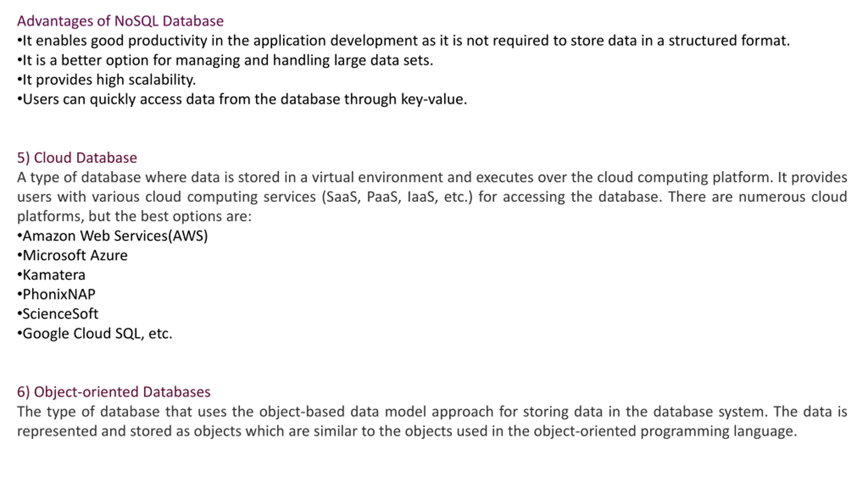Click the words 'object-oriented programming language'

(665, 431)
